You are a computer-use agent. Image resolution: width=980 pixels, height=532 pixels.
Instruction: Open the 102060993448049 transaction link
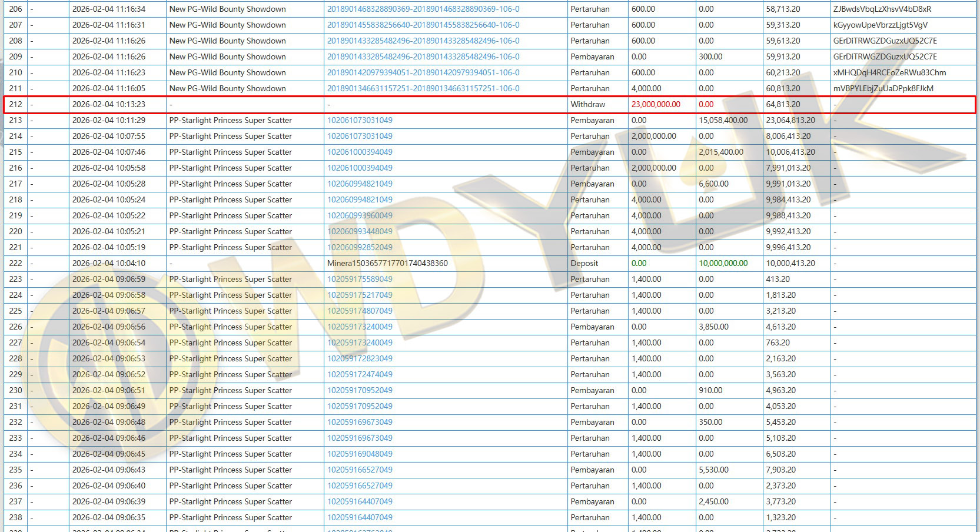[x=360, y=232]
